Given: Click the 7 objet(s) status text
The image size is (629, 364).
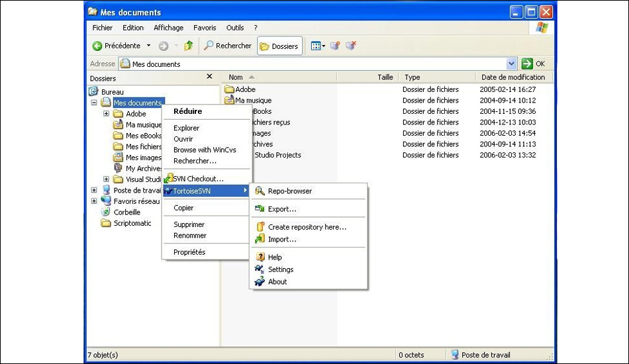Looking at the screenshot, I should [103, 355].
